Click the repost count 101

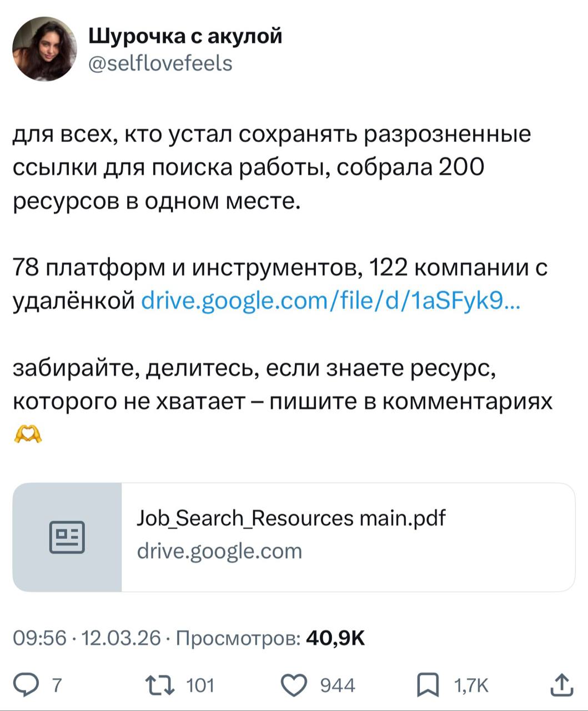[200, 685]
